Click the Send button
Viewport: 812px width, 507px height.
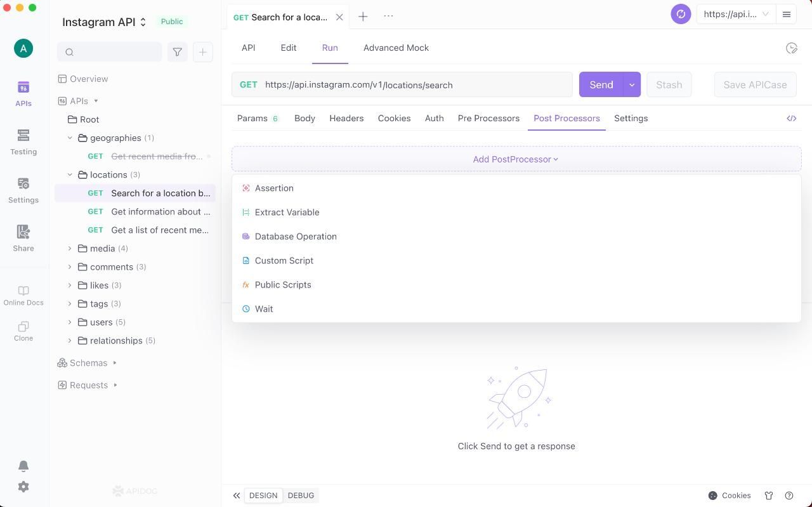tap(601, 85)
